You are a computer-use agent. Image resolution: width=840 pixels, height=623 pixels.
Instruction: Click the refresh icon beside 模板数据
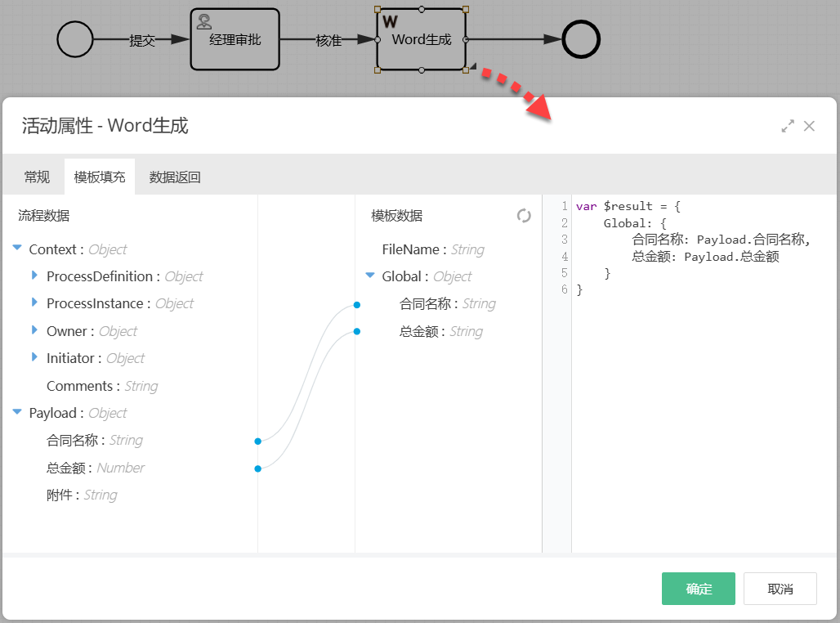[x=524, y=216]
